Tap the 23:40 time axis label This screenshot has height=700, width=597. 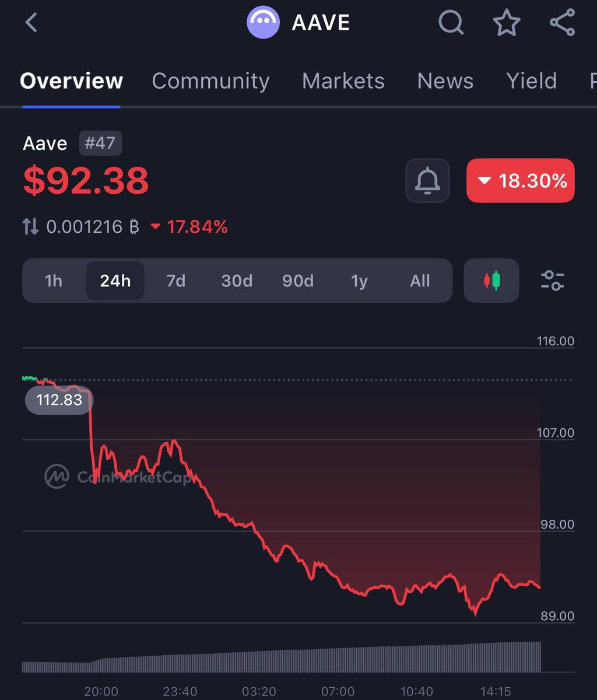180,692
